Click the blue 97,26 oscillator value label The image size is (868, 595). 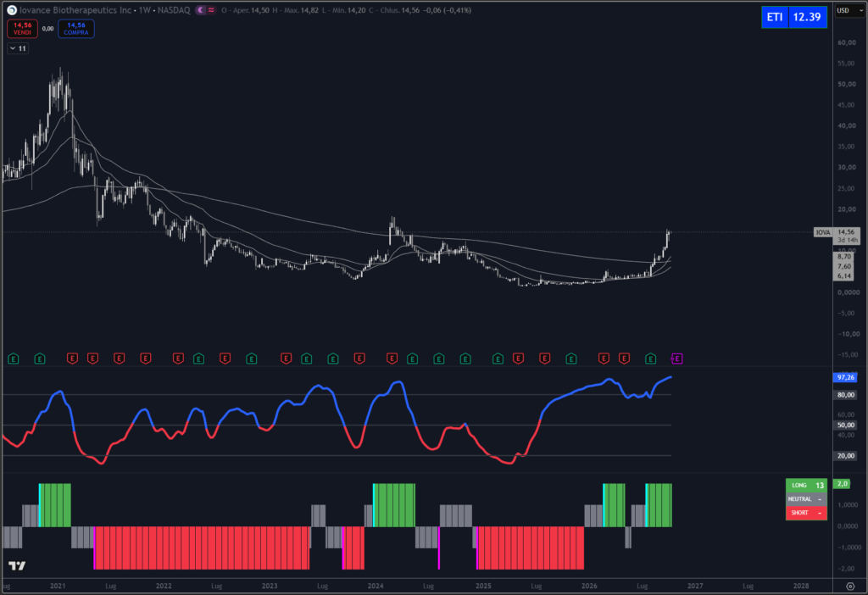[845, 377]
